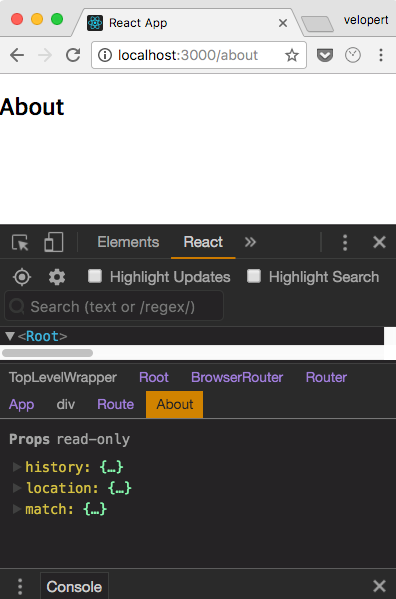396x599 pixels.
Task: Switch to the Elements tab
Action: (x=128, y=242)
